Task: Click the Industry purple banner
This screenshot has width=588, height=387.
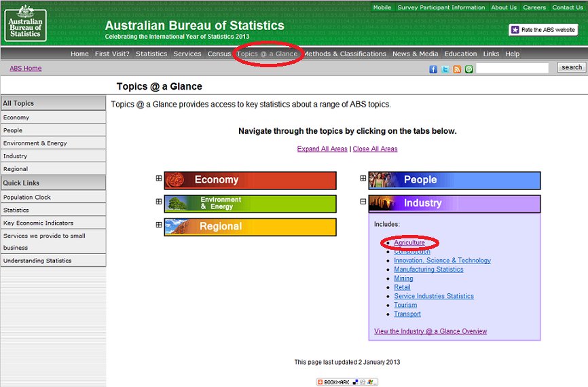Action: click(454, 204)
